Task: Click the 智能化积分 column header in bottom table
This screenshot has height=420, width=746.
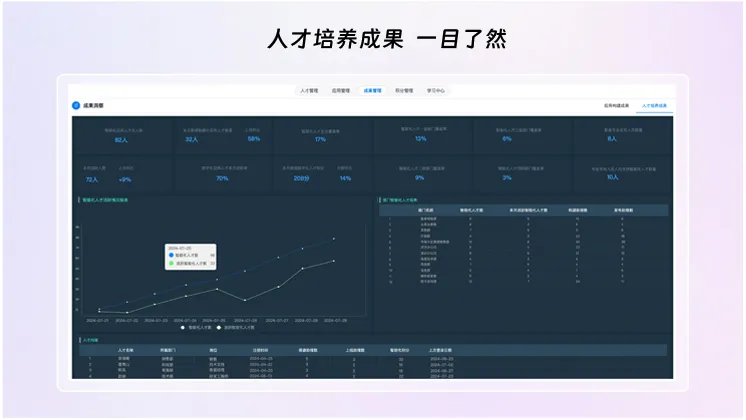Action: (x=400, y=350)
